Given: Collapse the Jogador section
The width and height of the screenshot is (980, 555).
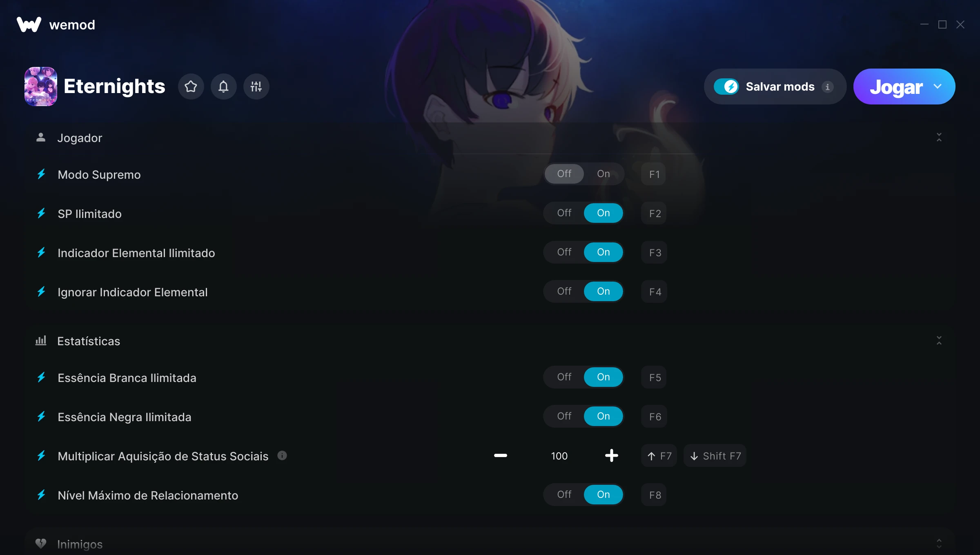Looking at the screenshot, I should pos(939,138).
